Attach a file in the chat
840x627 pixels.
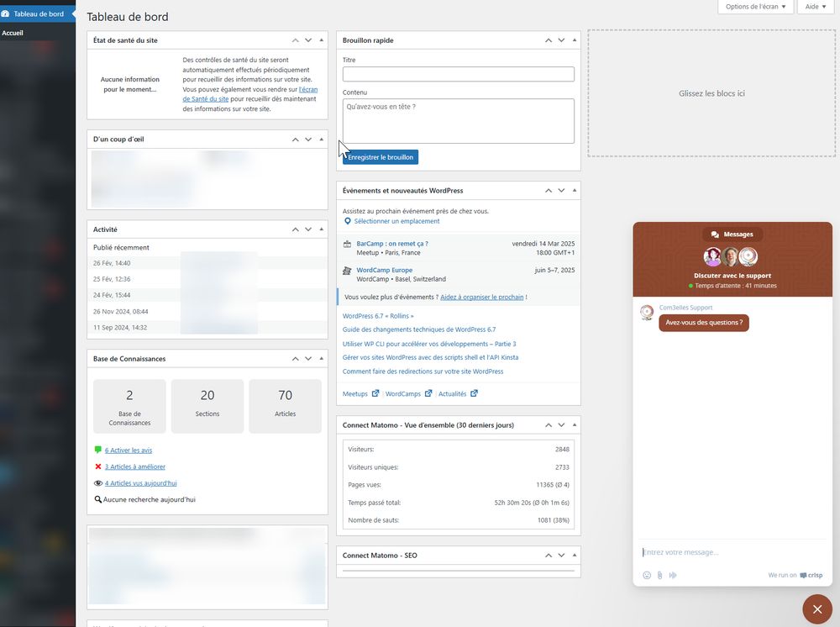659,575
